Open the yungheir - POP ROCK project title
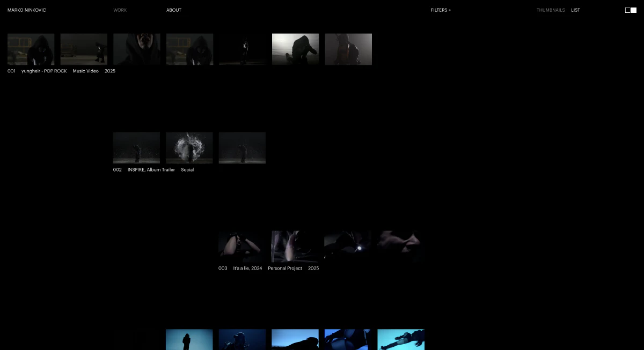Image resolution: width=644 pixels, height=350 pixels. (x=44, y=71)
